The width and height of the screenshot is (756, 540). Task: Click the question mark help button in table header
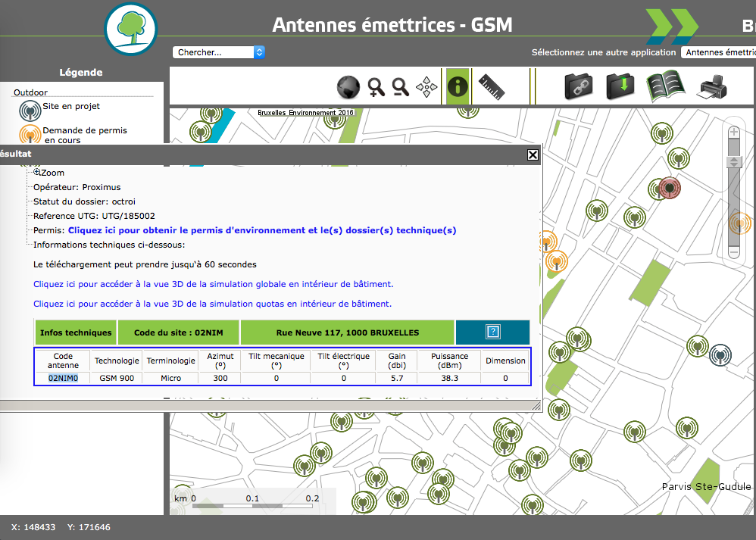[492, 332]
